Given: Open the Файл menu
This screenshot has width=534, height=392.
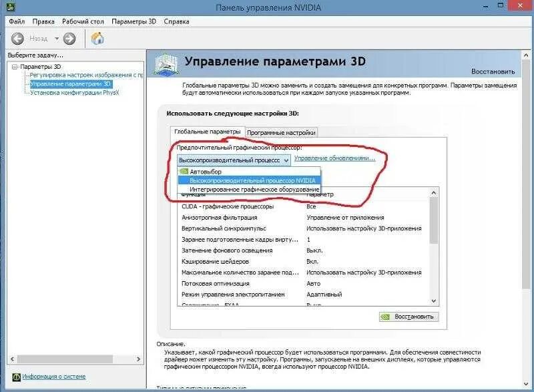Looking at the screenshot, I should 17,21.
